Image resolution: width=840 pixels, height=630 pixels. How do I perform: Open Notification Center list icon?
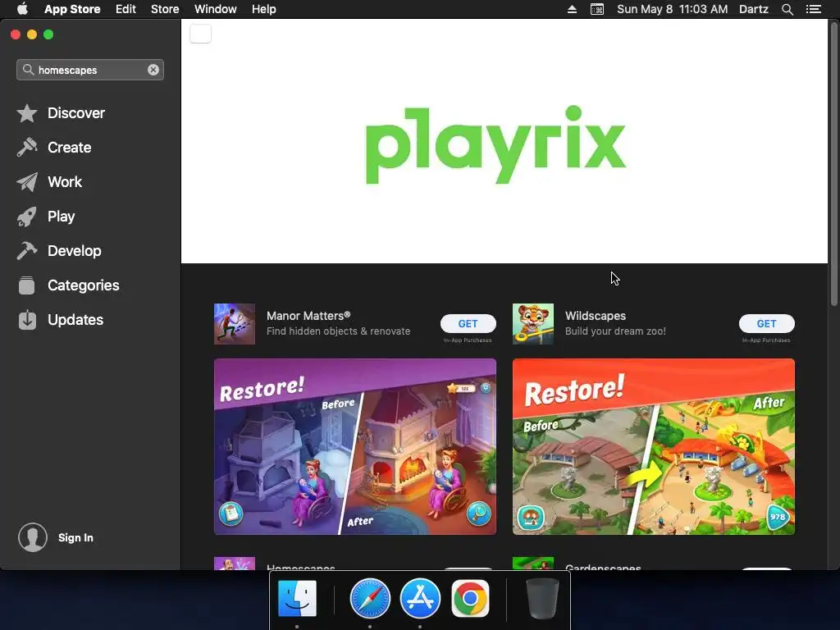coord(813,9)
